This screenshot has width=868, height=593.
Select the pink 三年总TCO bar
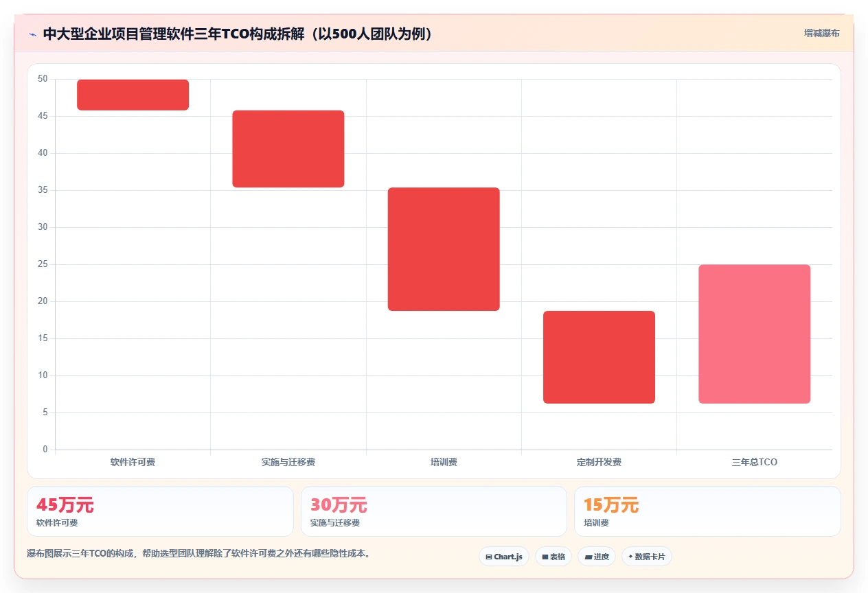click(x=755, y=334)
